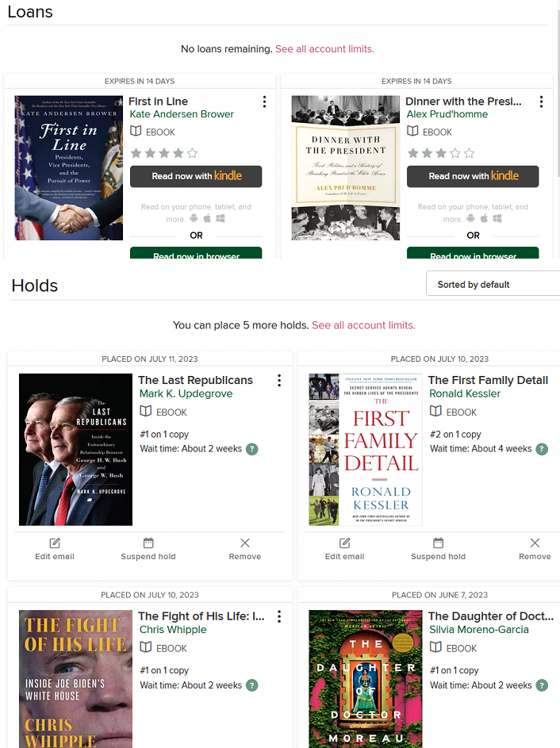
Task: Edit email for The Last Republicans hold
Action: [55, 548]
